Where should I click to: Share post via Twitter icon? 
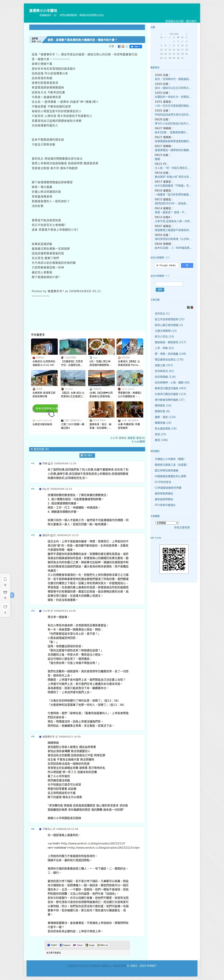[127, 46]
